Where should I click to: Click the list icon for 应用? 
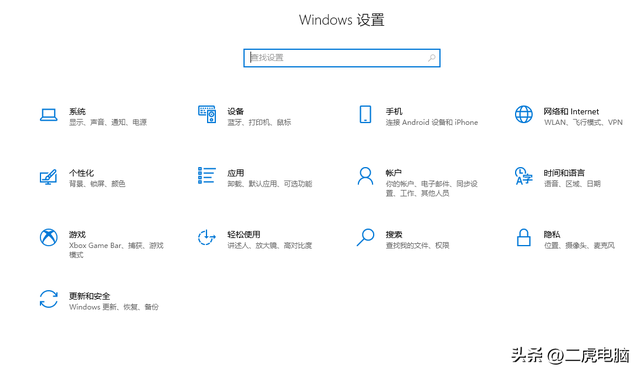[x=207, y=176]
